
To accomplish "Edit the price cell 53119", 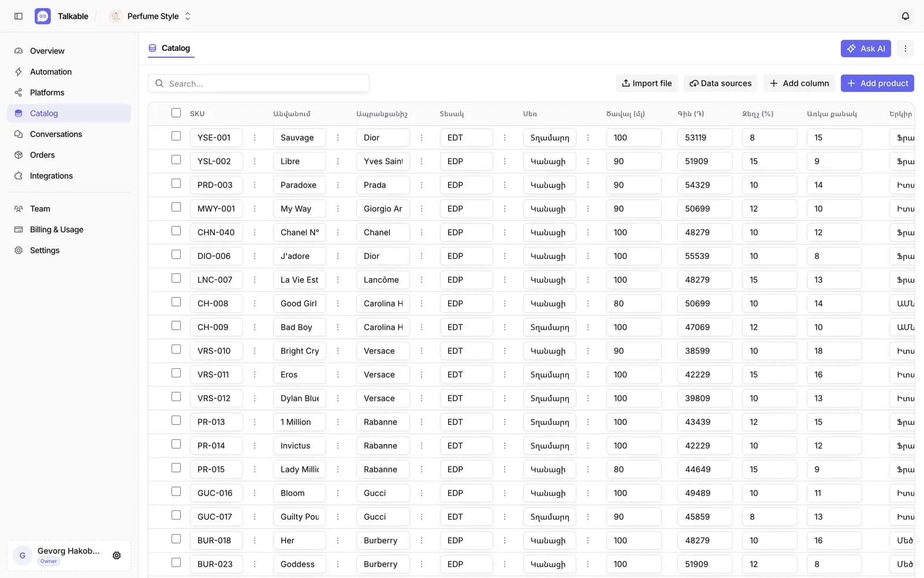I will (705, 138).
